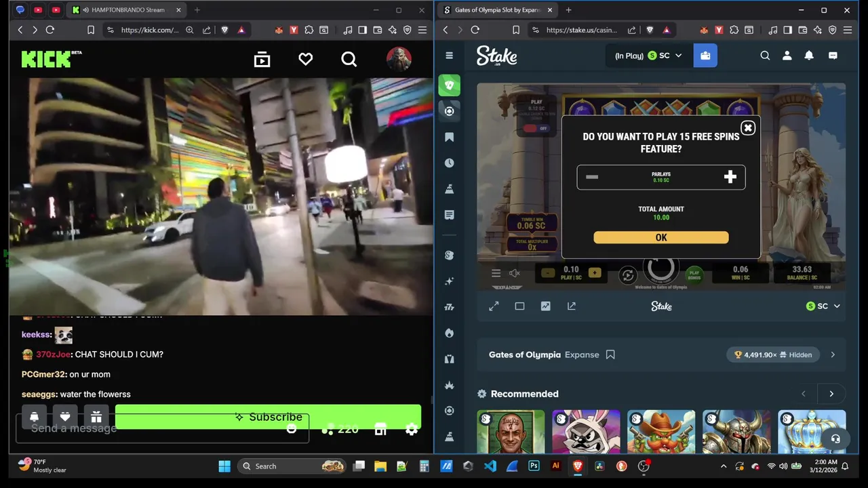
Task: Toggle the Stake sidebar hamburger menu
Action: click(x=449, y=56)
